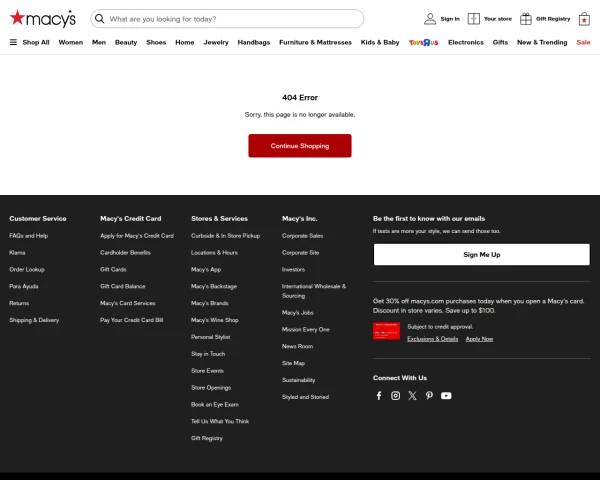This screenshot has width=600, height=480.
Task: Open the Site Map link
Action: coord(293,363)
